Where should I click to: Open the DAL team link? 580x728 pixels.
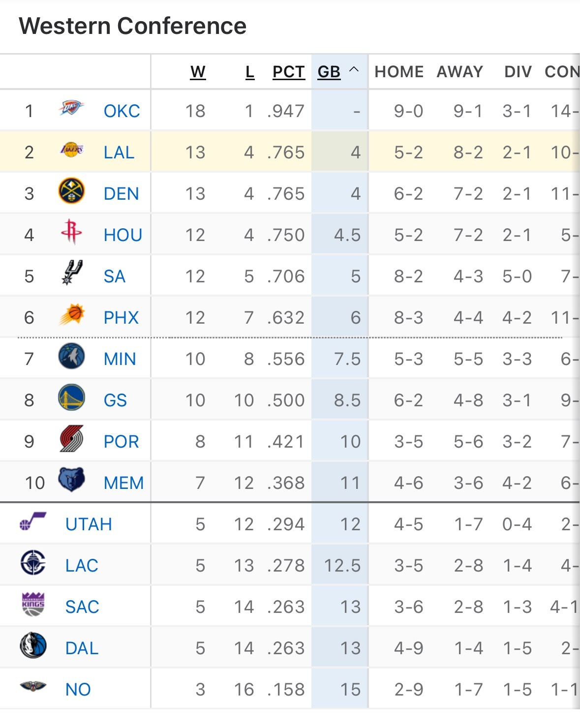[x=82, y=648]
